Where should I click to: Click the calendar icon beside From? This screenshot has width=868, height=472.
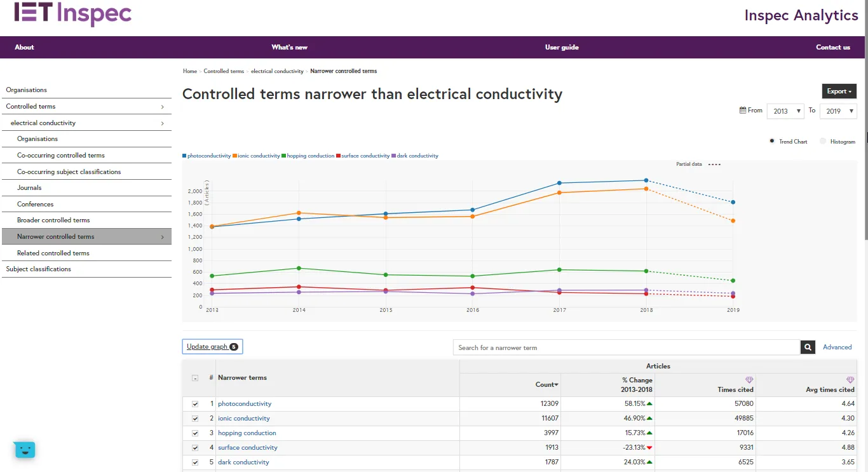743,111
